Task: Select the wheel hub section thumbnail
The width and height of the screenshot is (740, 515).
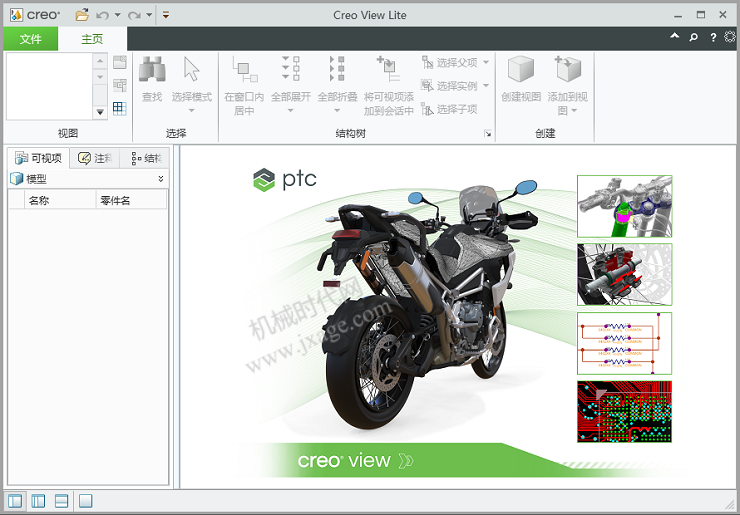Action: pyautogui.click(x=624, y=275)
